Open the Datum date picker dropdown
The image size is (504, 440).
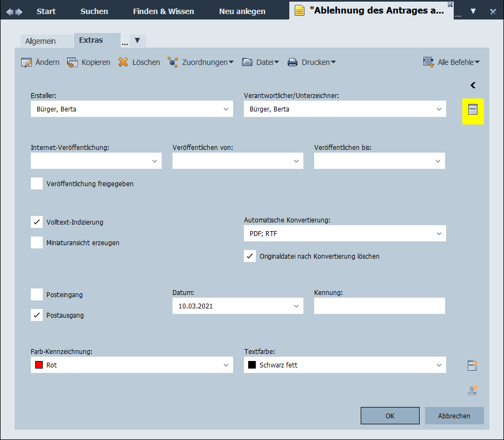[x=296, y=306]
